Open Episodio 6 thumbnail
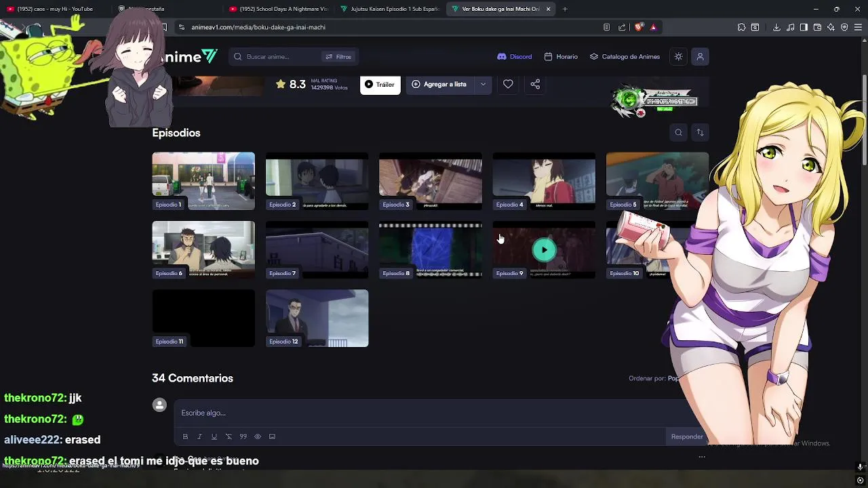 (x=203, y=250)
